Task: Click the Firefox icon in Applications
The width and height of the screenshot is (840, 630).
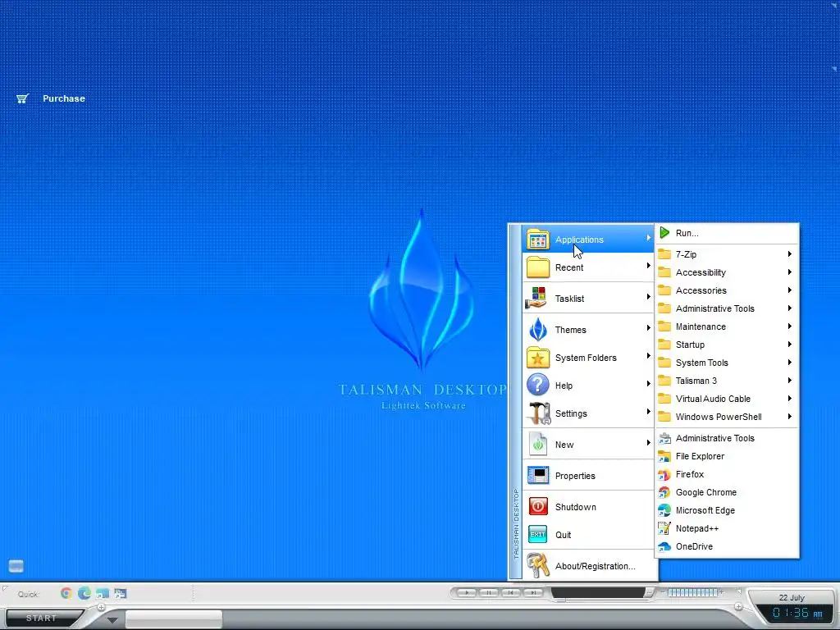Action: pos(664,475)
